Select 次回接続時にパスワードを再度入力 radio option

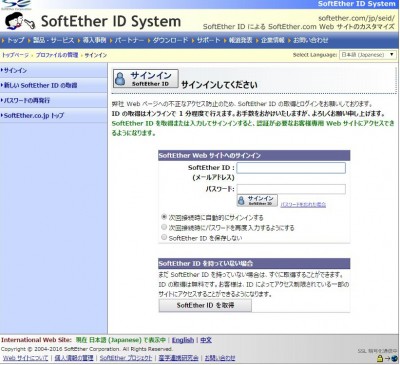[x=164, y=227]
